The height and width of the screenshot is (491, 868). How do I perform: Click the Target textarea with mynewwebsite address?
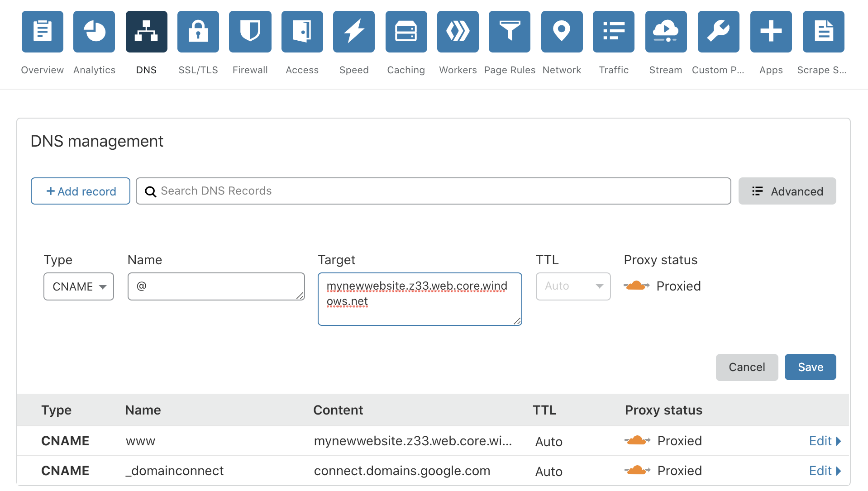click(420, 299)
